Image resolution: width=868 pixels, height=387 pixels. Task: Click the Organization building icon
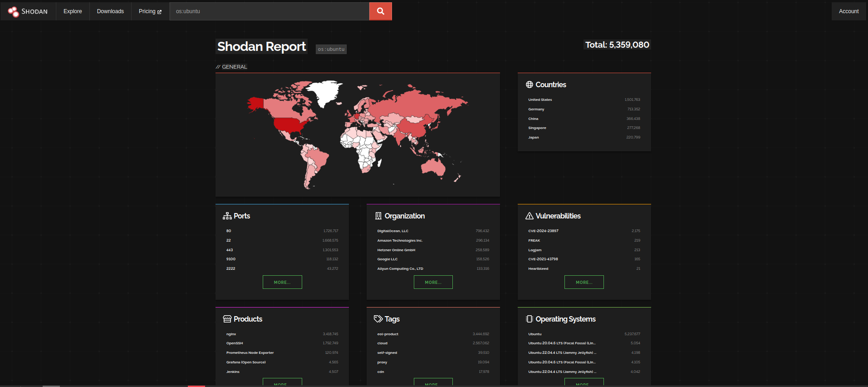(x=378, y=216)
